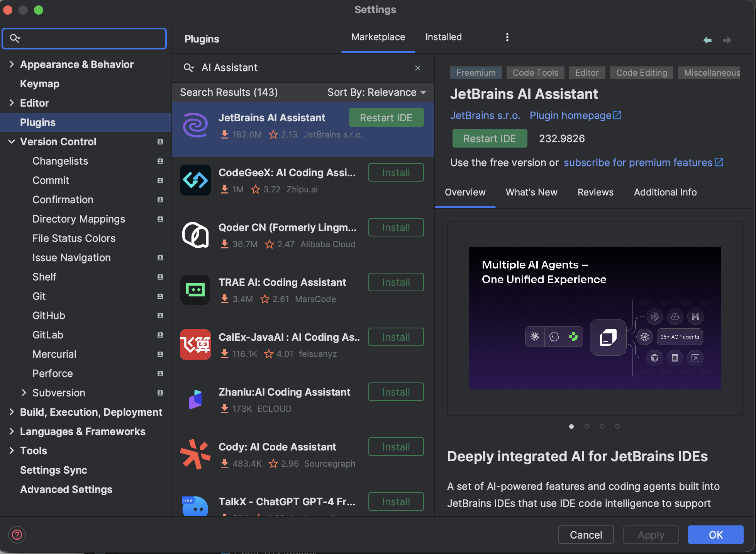
Task: Go back using the left arrow
Action: pyautogui.click(x=707, y=40)
